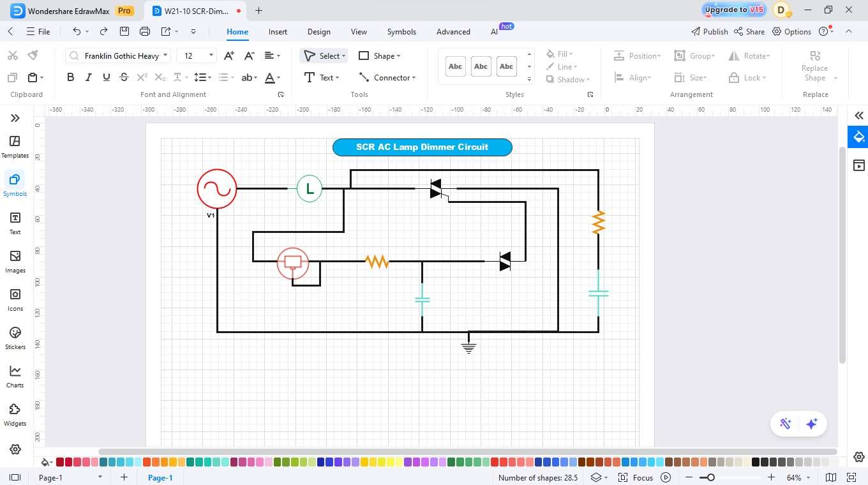Expand the left symbols panel with chevrons
868x485 pixels.
(x=15, y=118)
